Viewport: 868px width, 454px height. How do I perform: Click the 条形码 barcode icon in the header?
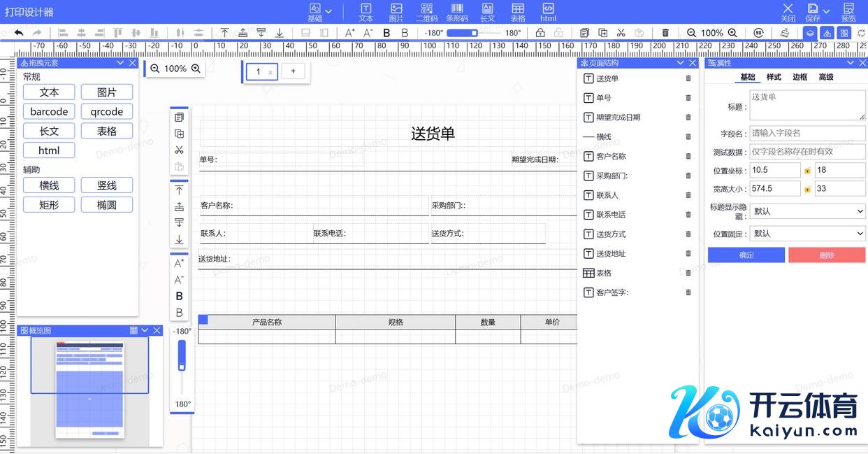point(457,12)
